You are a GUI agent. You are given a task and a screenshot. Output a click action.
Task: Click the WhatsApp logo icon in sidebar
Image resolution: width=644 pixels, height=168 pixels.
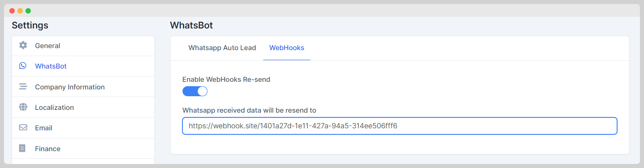point(23,66)
